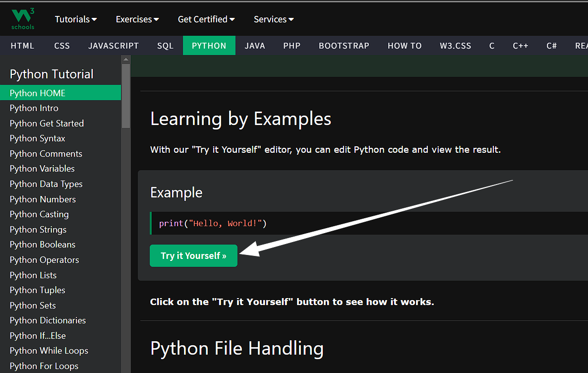Open Python Strings tutorial link
Screen dimensions: 588x373
click(38, 230)
